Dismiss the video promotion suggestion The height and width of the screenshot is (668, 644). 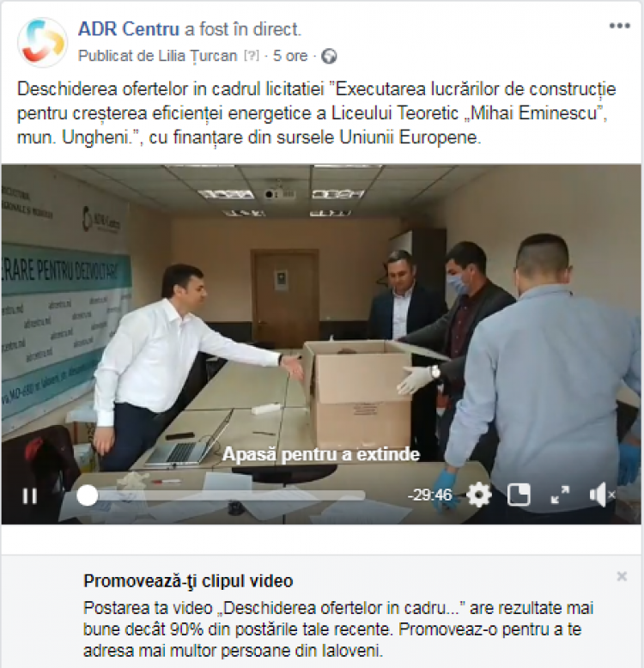coord(622,576)
